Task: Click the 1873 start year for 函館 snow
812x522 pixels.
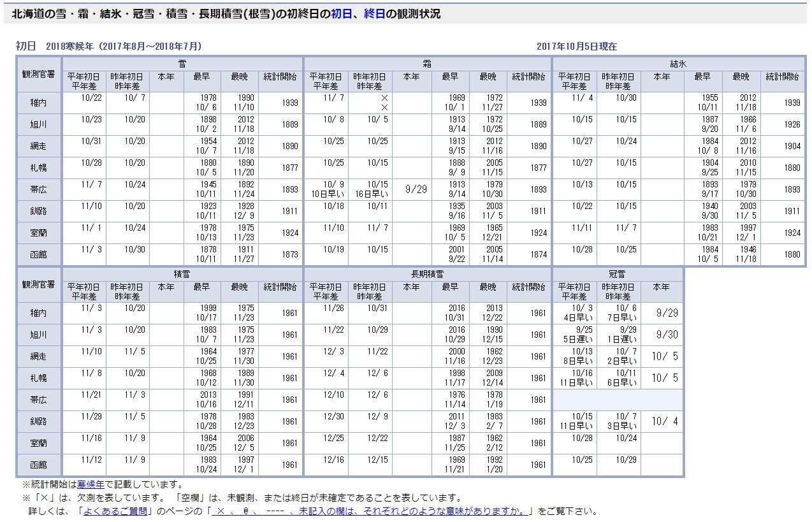Action: pos(290,254)
